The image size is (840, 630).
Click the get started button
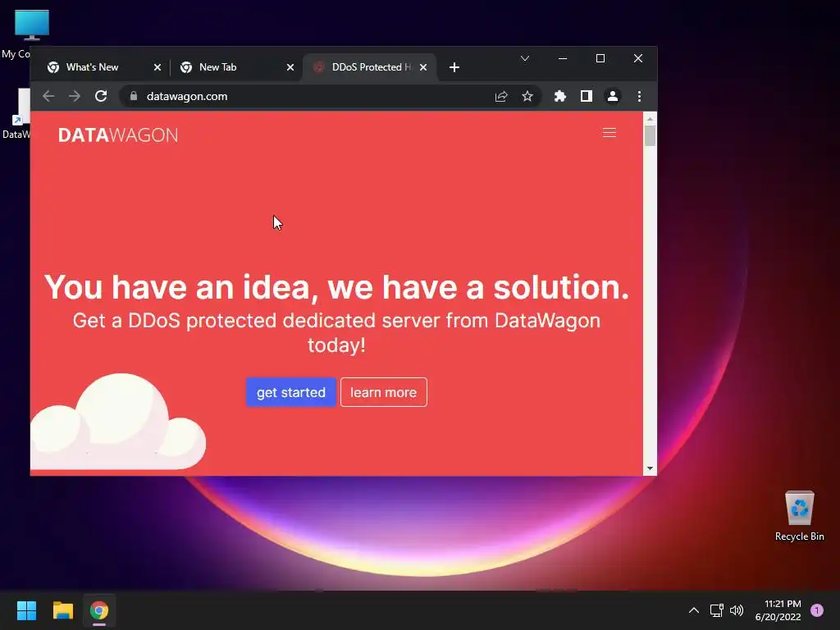(x=291, y=392)
